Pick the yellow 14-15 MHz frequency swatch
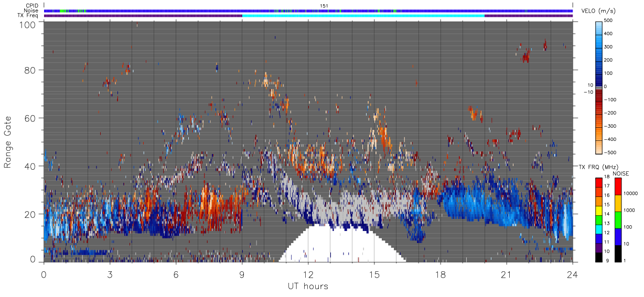 [x=599, y=210]
